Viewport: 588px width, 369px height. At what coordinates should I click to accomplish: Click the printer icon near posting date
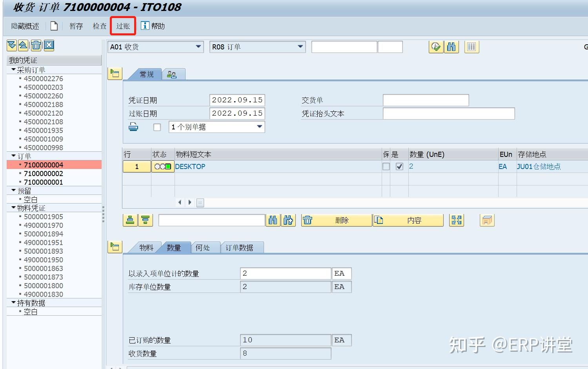pyautogui.click(x=133, y=127)
